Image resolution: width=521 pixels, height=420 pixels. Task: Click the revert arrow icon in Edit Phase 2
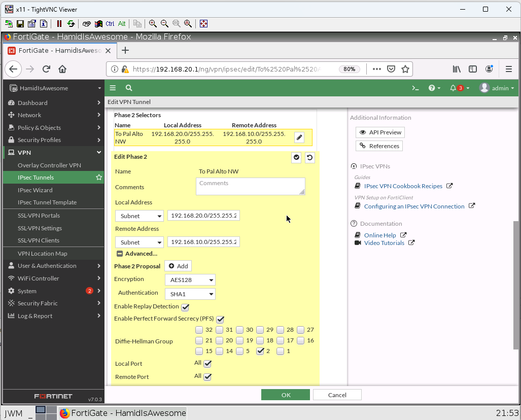pyautogui.click(x=309, y=158)
